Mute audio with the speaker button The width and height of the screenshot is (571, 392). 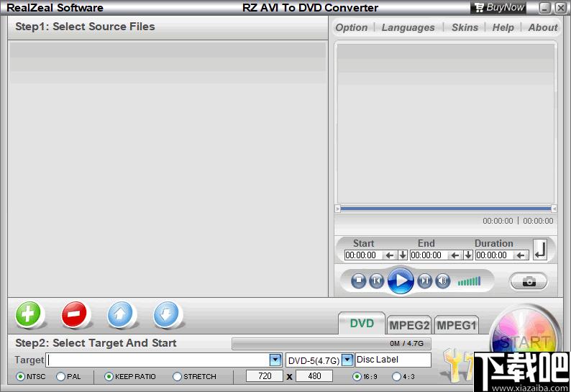pyautogui.click(x=442, y=281)
